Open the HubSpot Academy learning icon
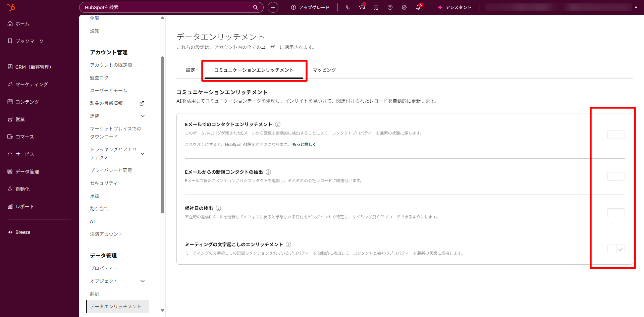Image resolution: width=644 pixels, height=317 pixels. pyautogui.click(x=362, y=7)
